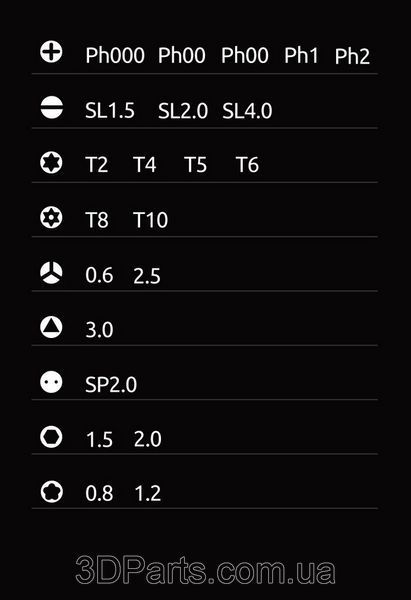411x600 pixels.
Task: Select the hexagon bit icon
Action: point(51,437)
